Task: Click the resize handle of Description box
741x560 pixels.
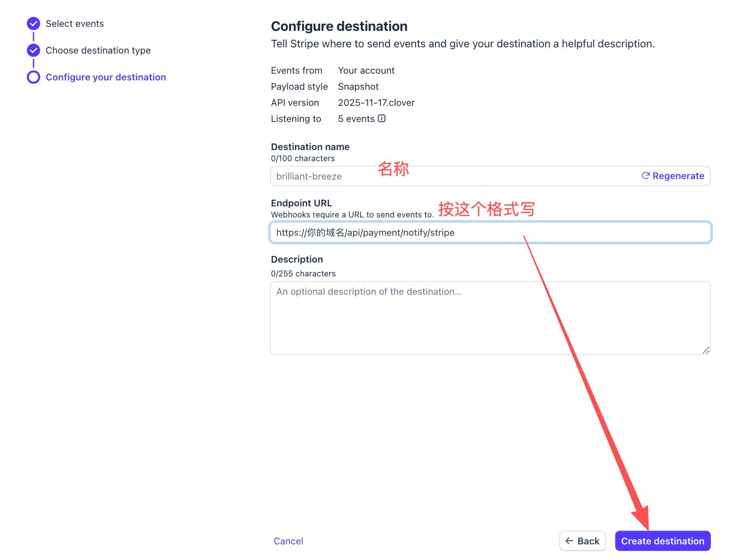Action: 706,350
